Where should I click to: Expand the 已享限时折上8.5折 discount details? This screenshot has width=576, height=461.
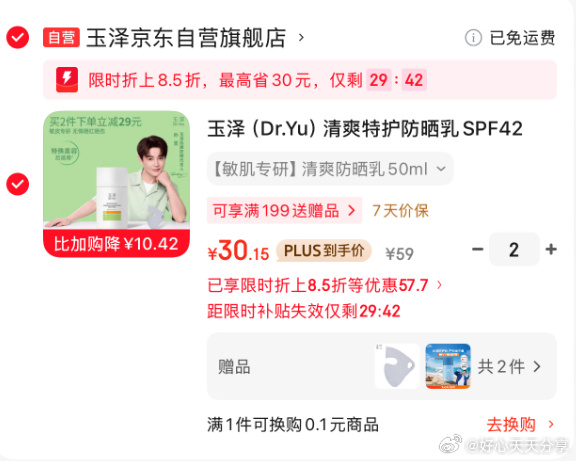point(324,285)
